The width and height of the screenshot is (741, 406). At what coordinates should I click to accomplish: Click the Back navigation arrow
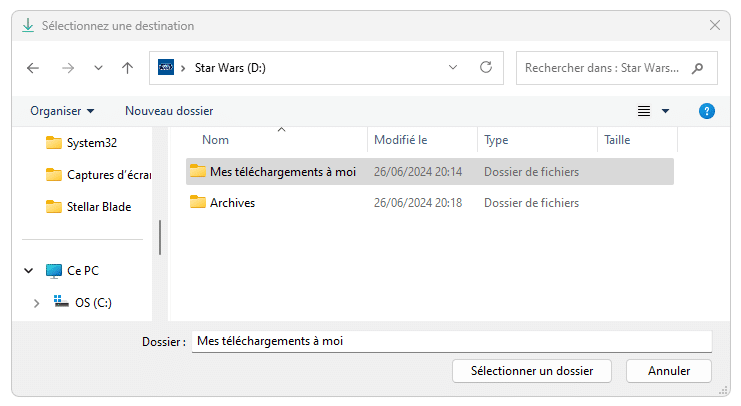point(33,68)
